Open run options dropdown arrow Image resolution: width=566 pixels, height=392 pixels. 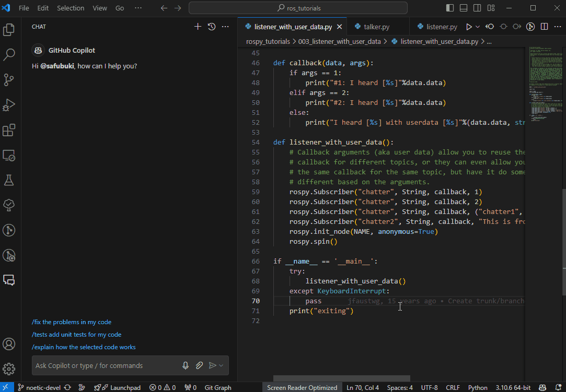coord(478,27)
